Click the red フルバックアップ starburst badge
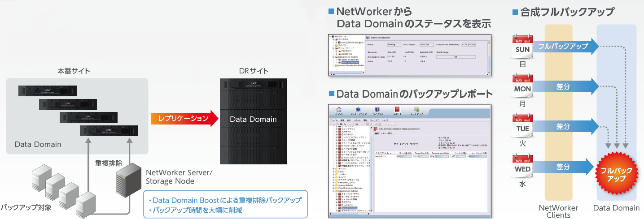 point(616,174)
